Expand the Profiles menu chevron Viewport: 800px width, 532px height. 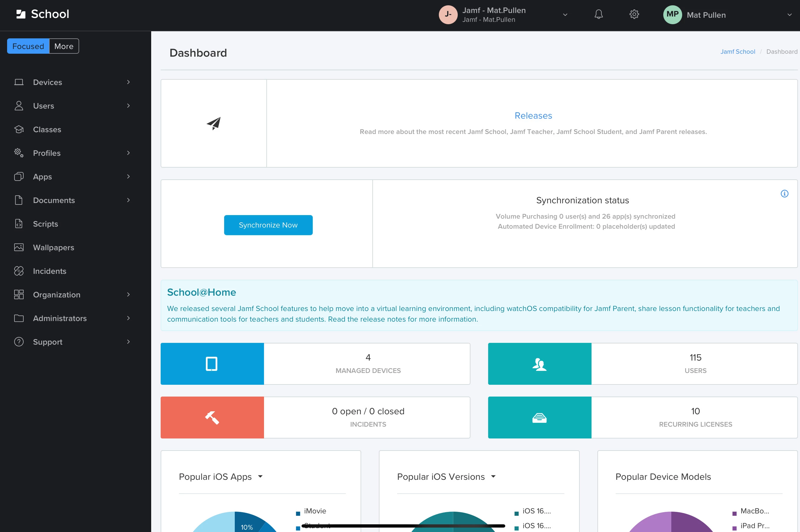[128, 153]
